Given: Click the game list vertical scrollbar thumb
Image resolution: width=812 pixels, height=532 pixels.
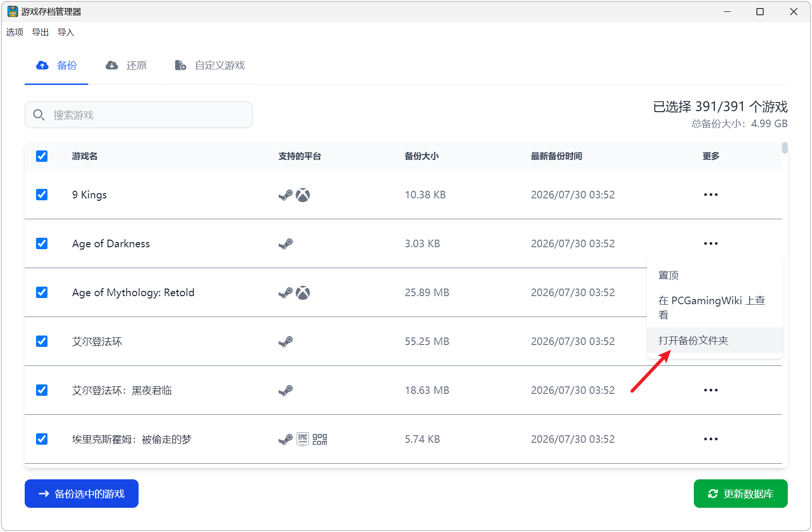Looking at the screenshot, I should pos(785,148).
